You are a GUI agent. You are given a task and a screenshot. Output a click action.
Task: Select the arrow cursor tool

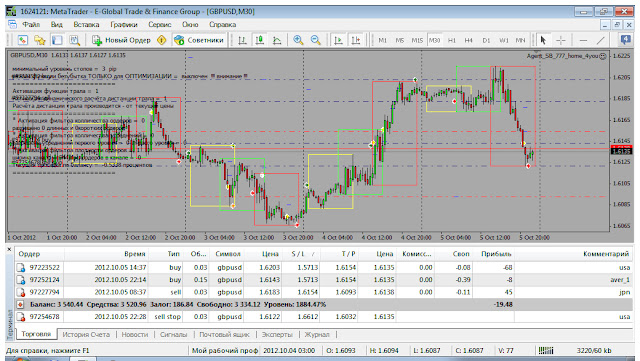(x=543, y=40)
